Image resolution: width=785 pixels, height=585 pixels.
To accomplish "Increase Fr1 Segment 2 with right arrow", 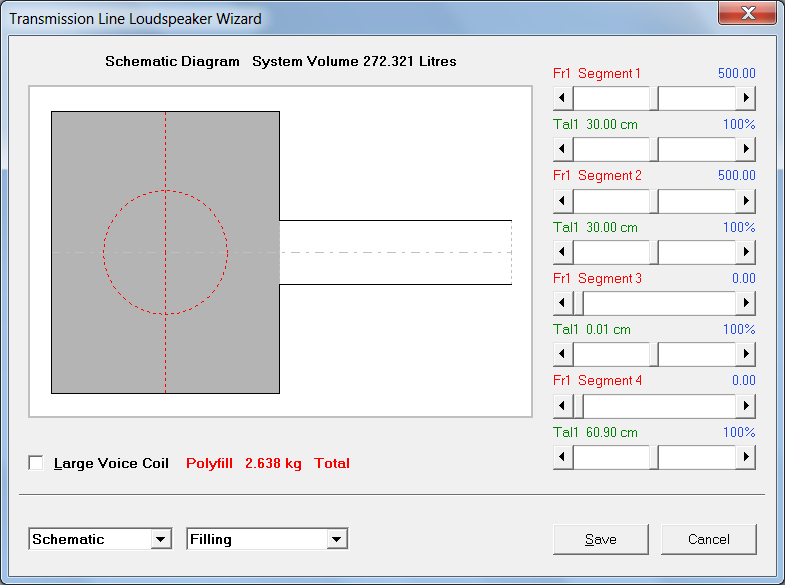I will point(745,201).
